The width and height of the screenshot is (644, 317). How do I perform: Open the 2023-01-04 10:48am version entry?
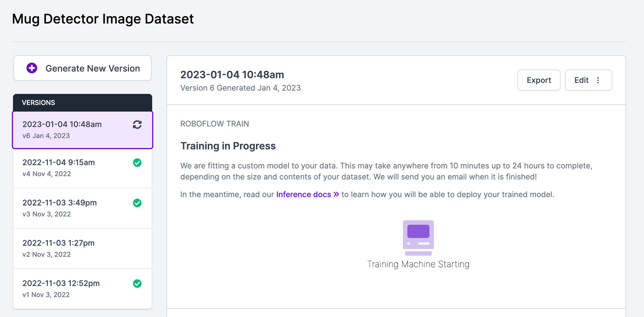(83, 130)
